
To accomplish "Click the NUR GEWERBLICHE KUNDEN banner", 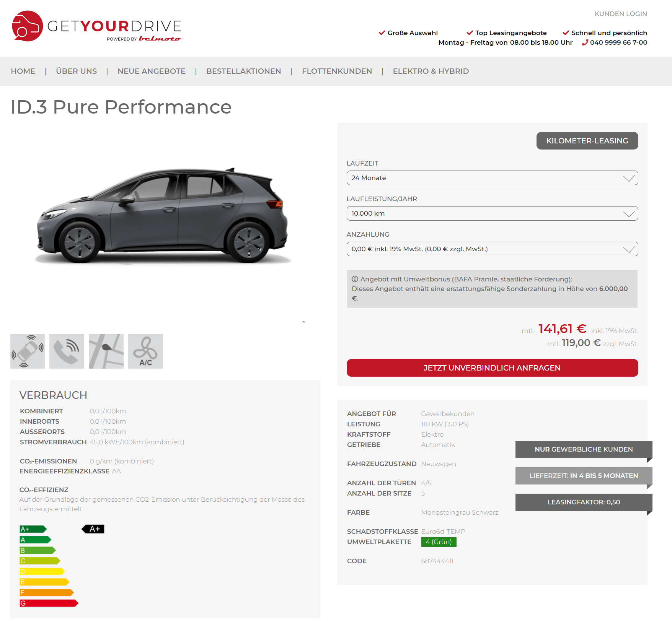I will pos(584,449).
